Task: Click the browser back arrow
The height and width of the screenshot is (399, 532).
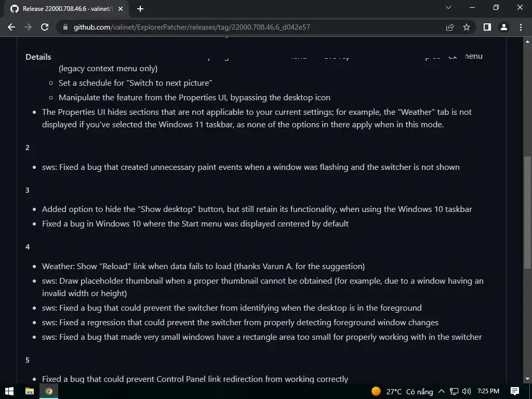Action: (11, 27)
